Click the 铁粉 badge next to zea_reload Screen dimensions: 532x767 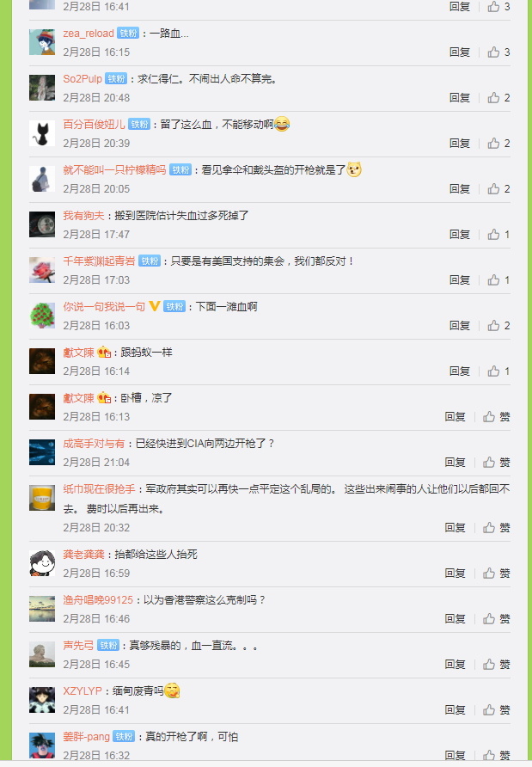(x=128, y=34)
